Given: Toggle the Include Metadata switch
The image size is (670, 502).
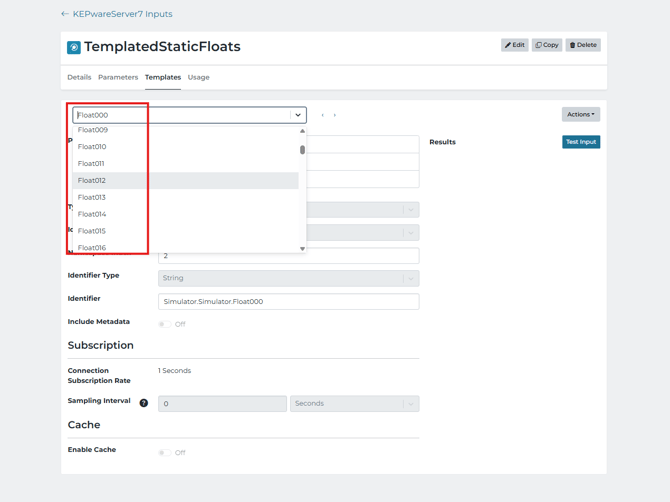Looking at the screenshot, I should (x=165, y=324).
